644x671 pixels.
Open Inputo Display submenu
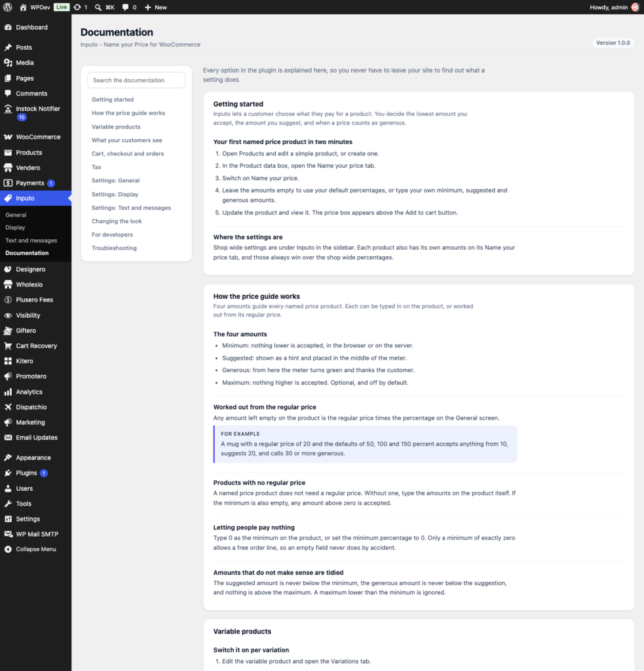pos(16,227)
